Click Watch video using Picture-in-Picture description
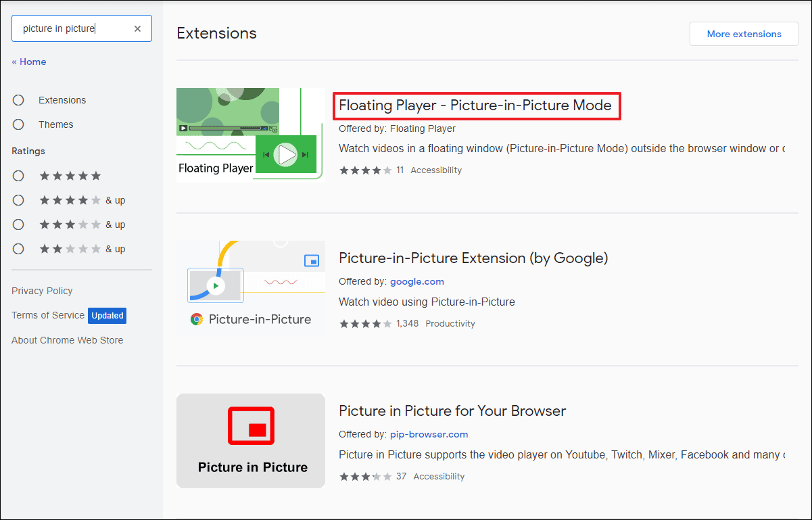The width and height of the screenshot is (812, 520). 427,302
